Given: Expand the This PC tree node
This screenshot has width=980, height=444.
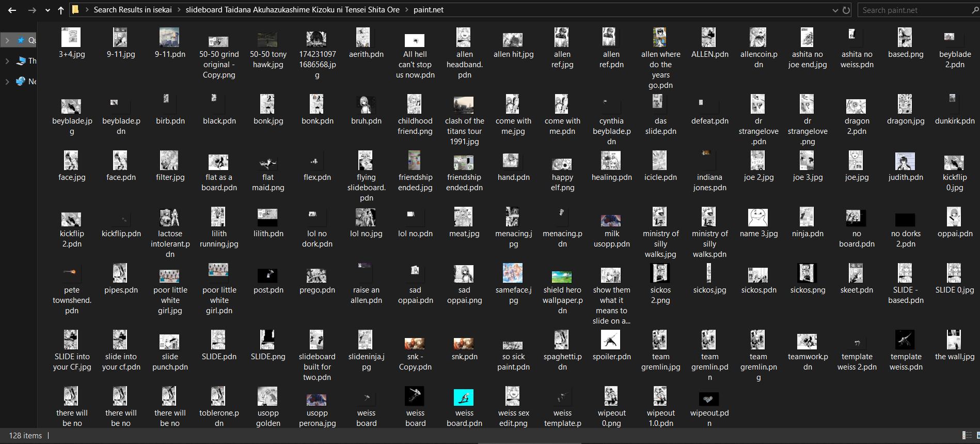Looking at the screenshot, I should 7,61.
